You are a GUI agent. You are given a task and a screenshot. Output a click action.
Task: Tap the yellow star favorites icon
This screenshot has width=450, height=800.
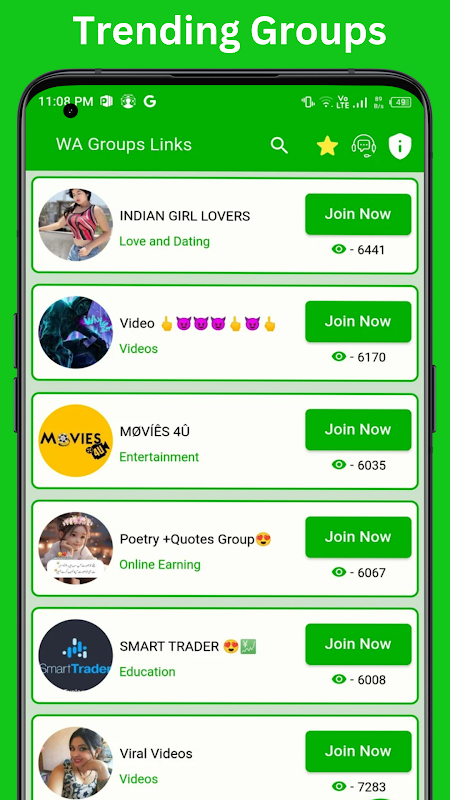[x=327, y=146]
